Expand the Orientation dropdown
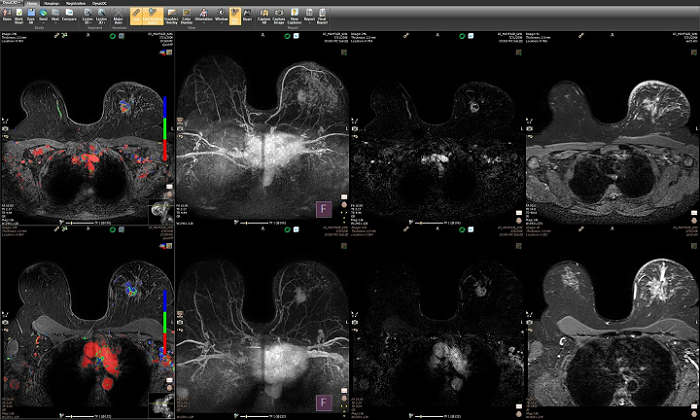The image size is (700, 420). pyautogui.click(x=199, y=17)
